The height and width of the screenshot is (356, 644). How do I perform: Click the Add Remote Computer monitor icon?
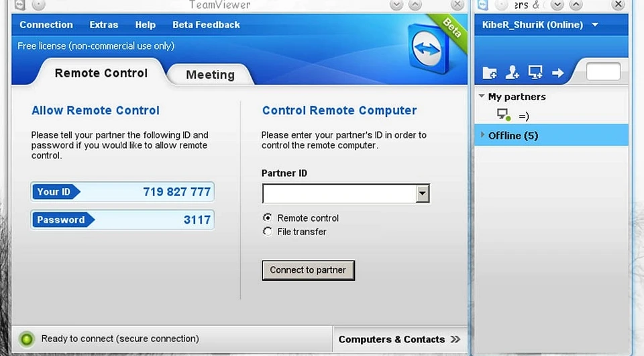click(x=535, y=72)
